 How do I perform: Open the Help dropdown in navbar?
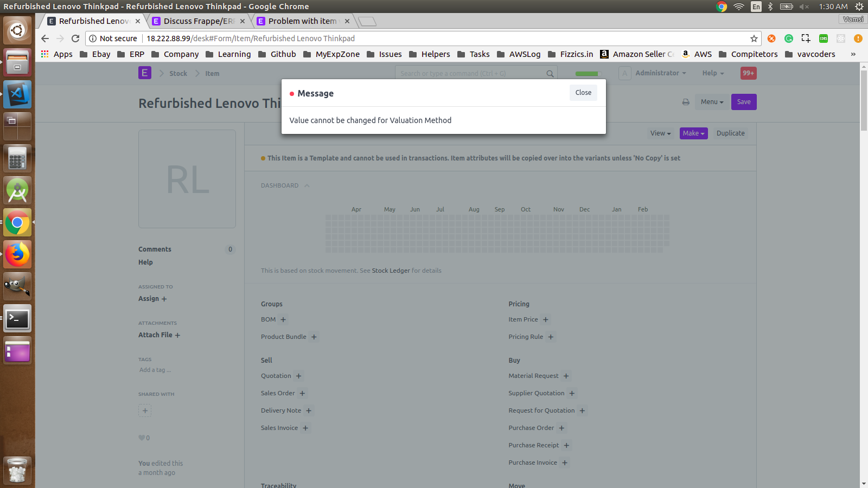click(713, 73)
